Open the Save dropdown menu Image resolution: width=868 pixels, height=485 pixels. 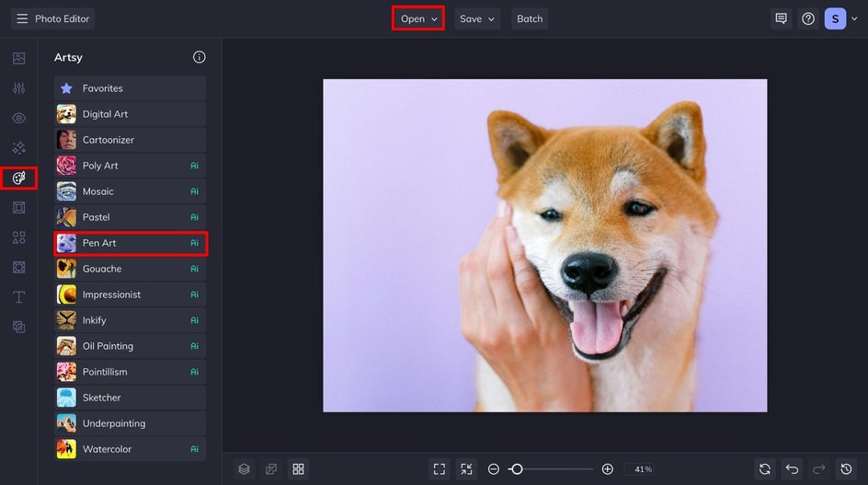point(476,18)
